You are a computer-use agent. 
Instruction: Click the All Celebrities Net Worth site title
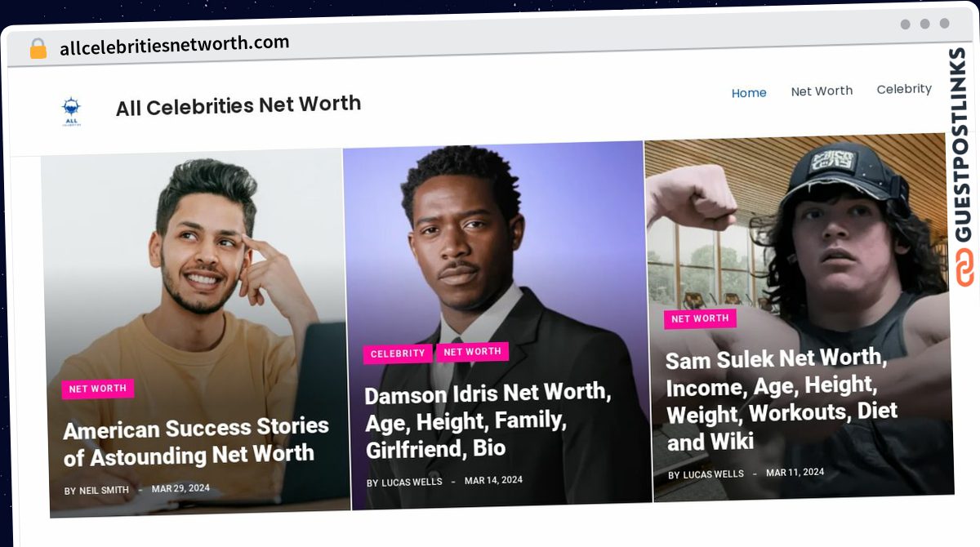point(238,105)
